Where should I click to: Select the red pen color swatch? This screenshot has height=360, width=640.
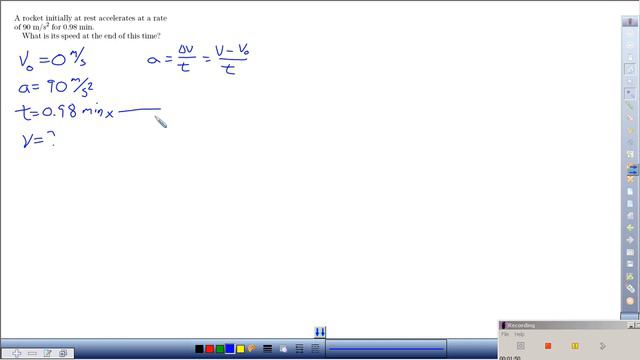pos(209,349)
